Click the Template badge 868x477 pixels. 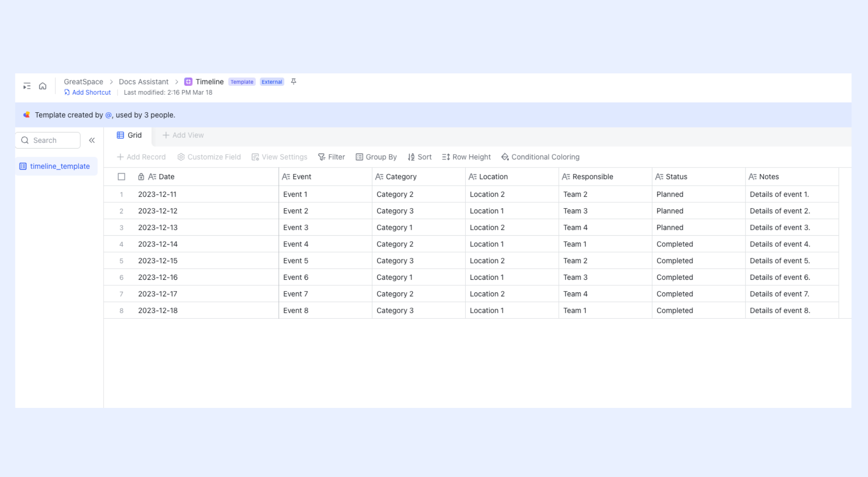(242, 82)
